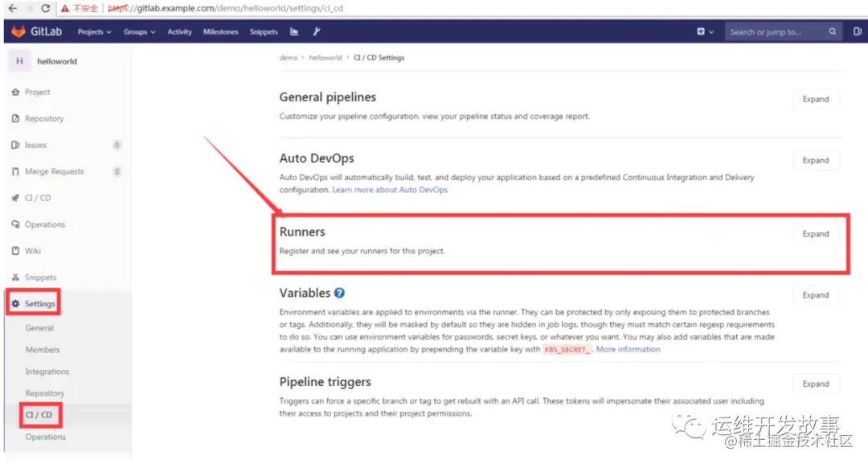The height and width of the screenshot is (464, 868).
Task: Open Members under Settings
Action: tap(43, 350)
